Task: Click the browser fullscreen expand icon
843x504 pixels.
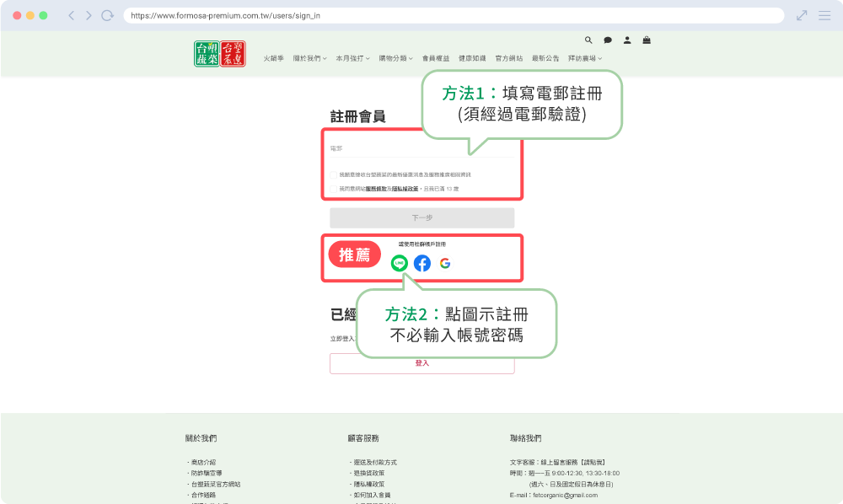Action: [802, 14]
